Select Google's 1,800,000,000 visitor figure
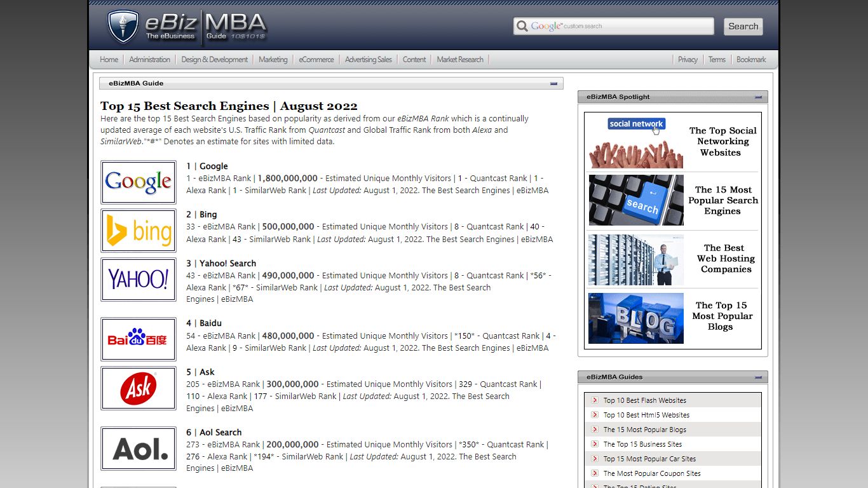 pyautogui.click(x=287, y=179)
